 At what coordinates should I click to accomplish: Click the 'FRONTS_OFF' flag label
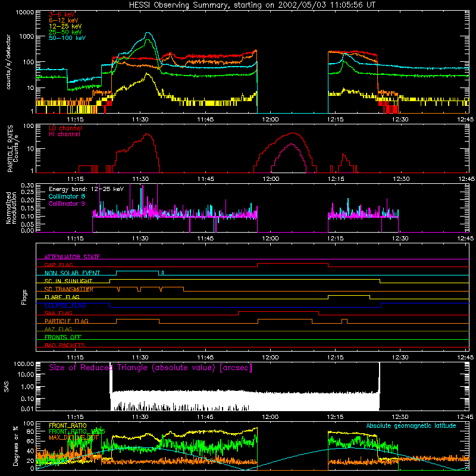point(63,337)
